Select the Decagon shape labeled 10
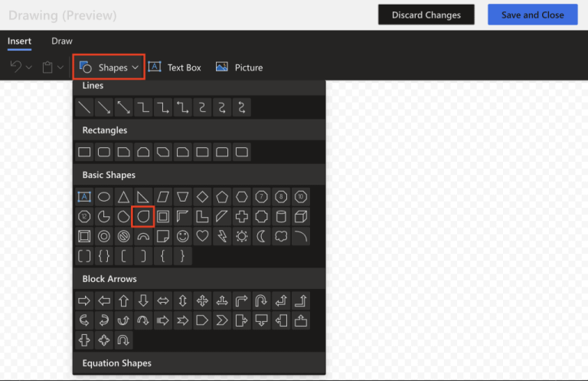Viewport: 588px width, 381px height. pos(301,197)
